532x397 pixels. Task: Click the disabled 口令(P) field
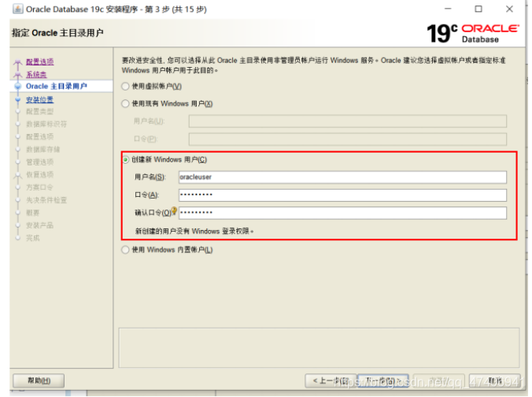click(x=348, y=139)
